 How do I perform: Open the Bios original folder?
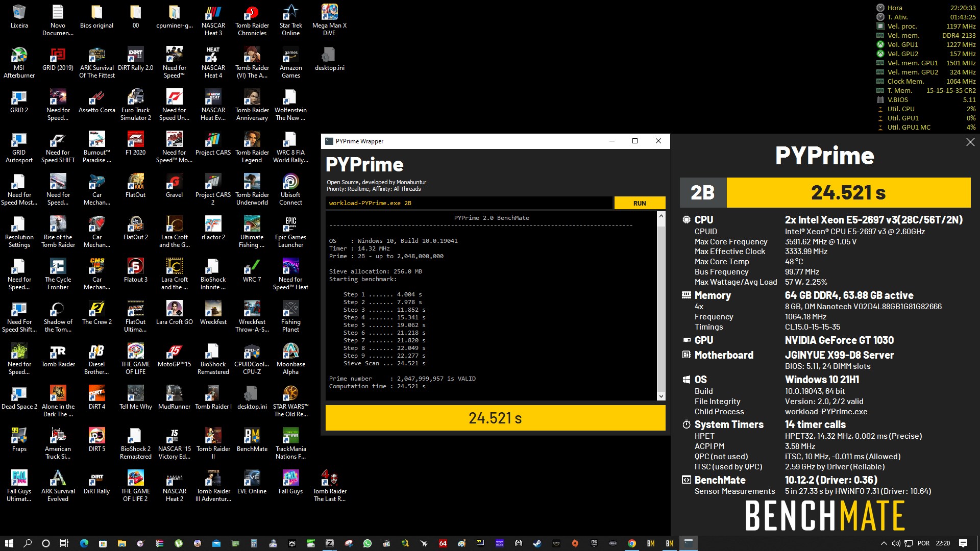click(96, 16)
